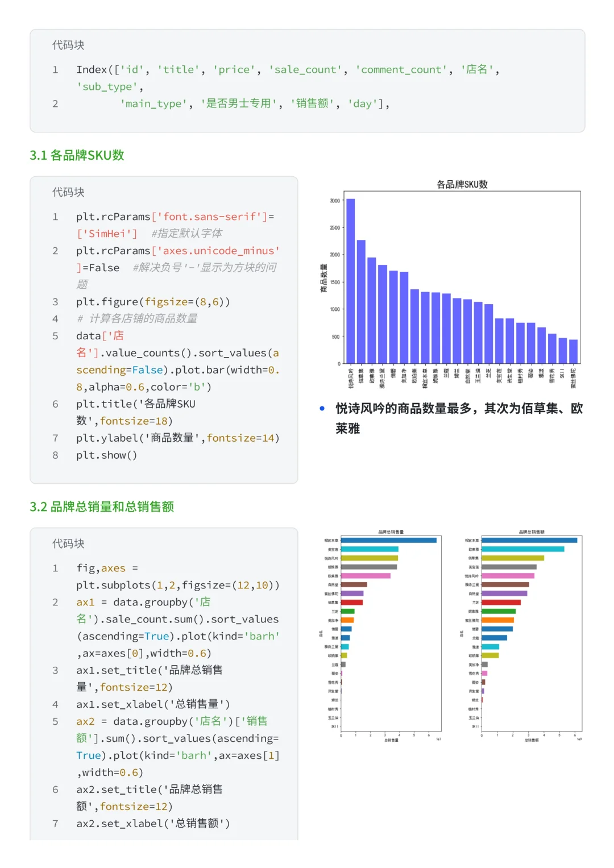Click the 莱雅 text ending the bullet
Image resolution: width=614 pixels, height=868 pixels.
(348, 429)
